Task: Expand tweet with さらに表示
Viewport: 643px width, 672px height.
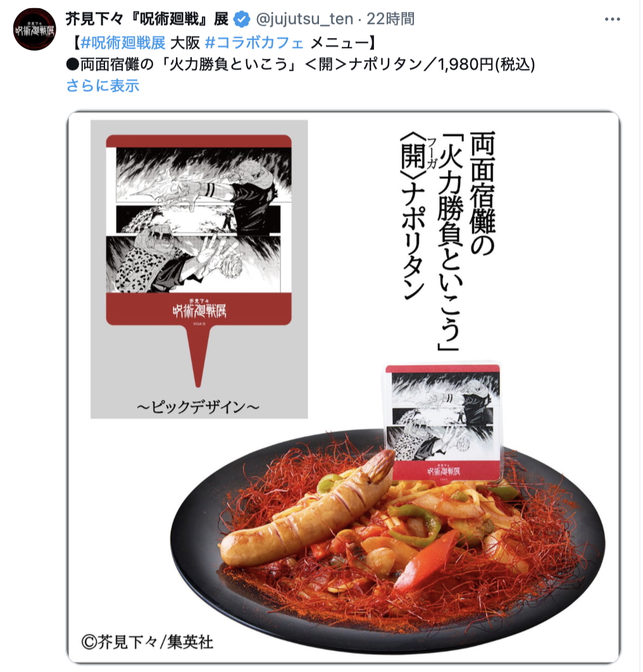Action: [x=103, y=85]
